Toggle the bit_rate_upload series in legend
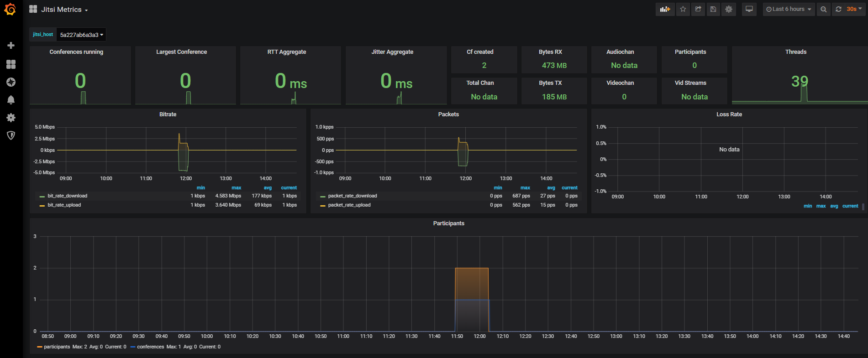 tap(64, 205)
